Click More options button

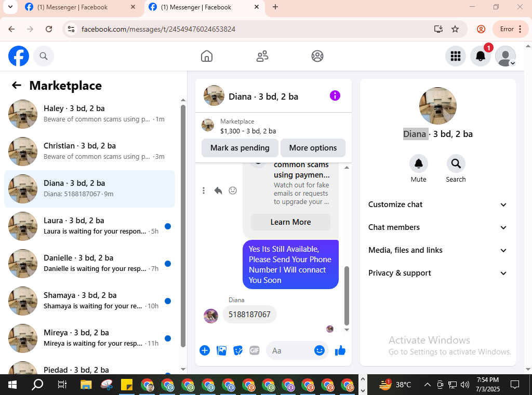tap(313, 148)
